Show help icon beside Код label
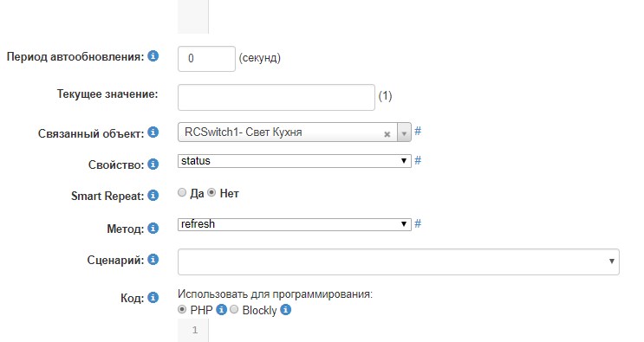644x342 pixels. tap(153, 297)
